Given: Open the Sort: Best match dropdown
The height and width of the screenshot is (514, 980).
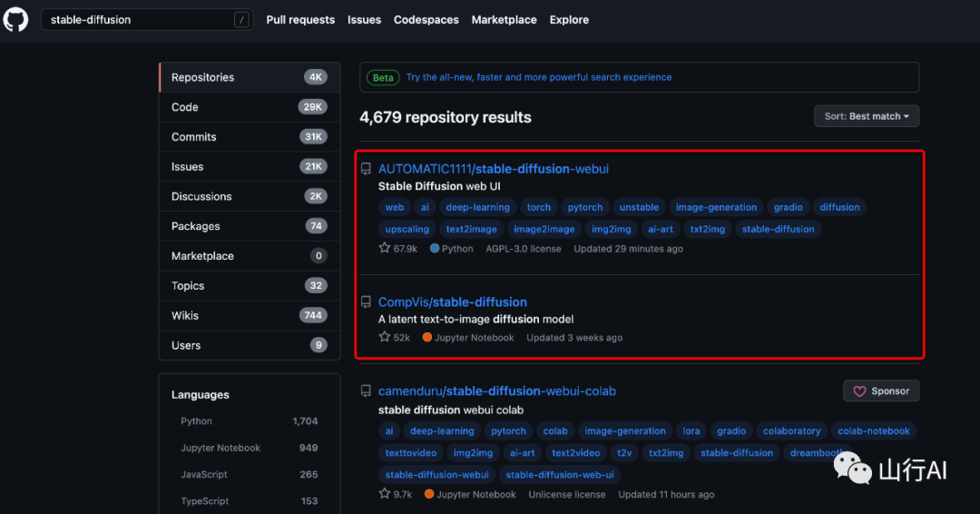Looking at the screenshot, I should click(866, 116).
